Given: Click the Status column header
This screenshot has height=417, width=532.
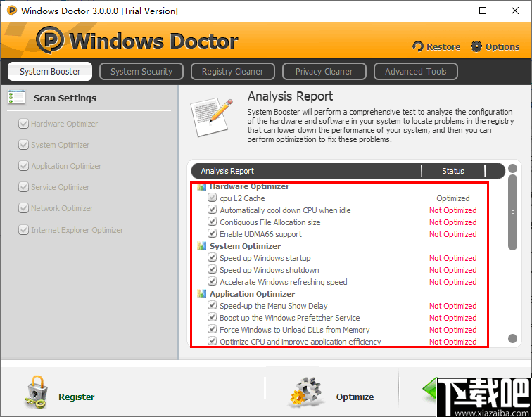Looking at the screenshot, I should (x=453, y=171).
